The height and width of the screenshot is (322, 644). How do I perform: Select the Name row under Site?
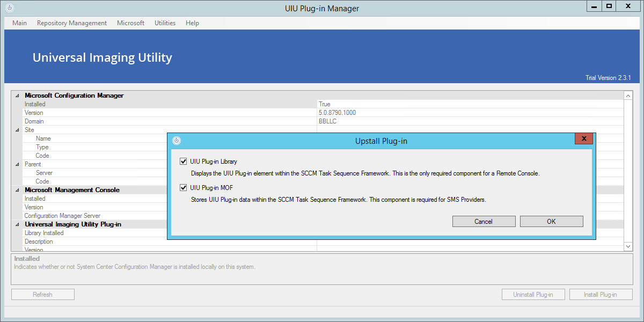coord(95,138)
